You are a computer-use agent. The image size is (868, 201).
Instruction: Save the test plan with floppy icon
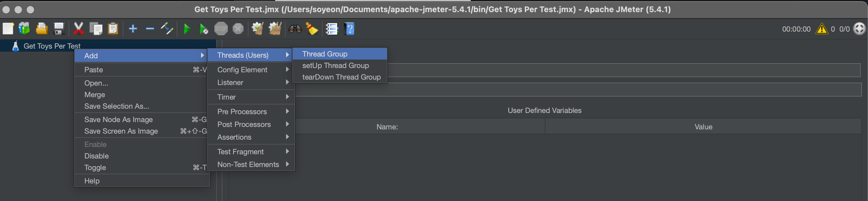pyautogui.click(x=59, y=29)
